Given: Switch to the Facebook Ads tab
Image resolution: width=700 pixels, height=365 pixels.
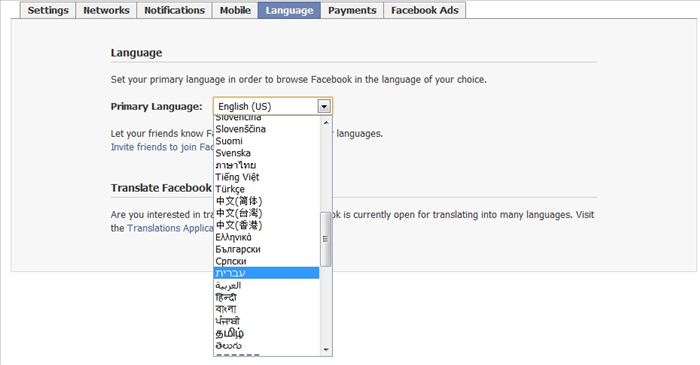Looking at the screenshot, I should [x=425, y=10].
